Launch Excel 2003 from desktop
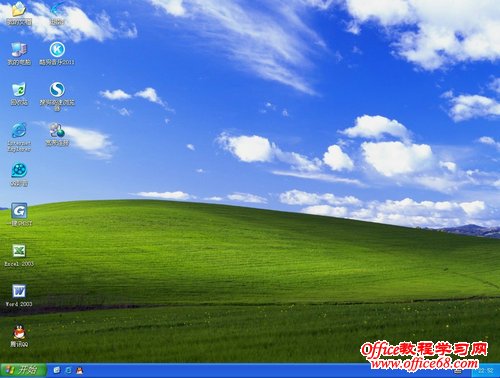This screenshot has height=378, width=500. click(19, 251)
